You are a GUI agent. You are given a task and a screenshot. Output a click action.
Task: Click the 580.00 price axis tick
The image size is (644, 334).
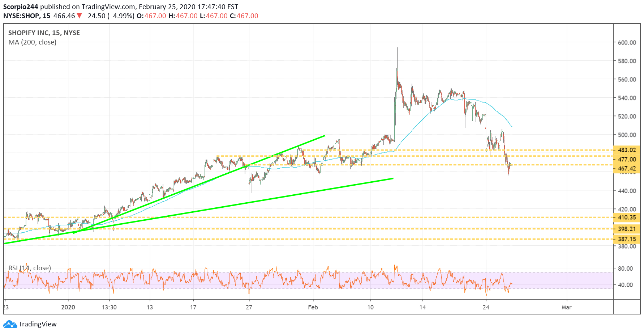tap(627, 61)
